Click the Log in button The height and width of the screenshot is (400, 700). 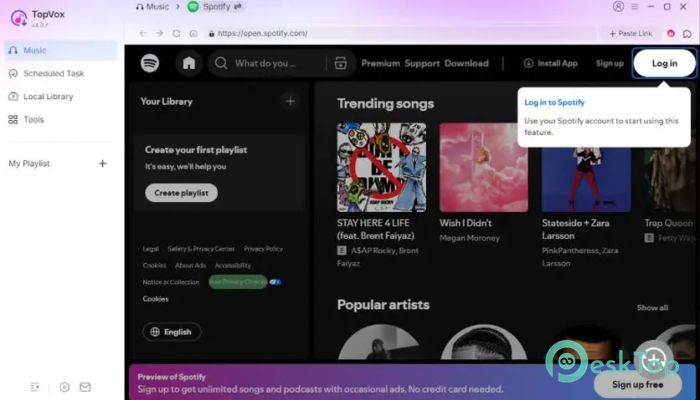click(664, 63)
